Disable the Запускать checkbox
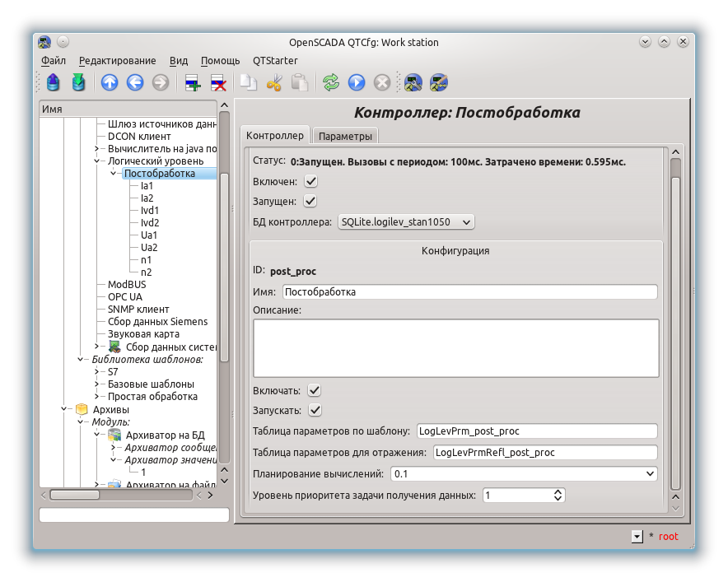Screen dimensions: 728x582 tap(315, 410)
